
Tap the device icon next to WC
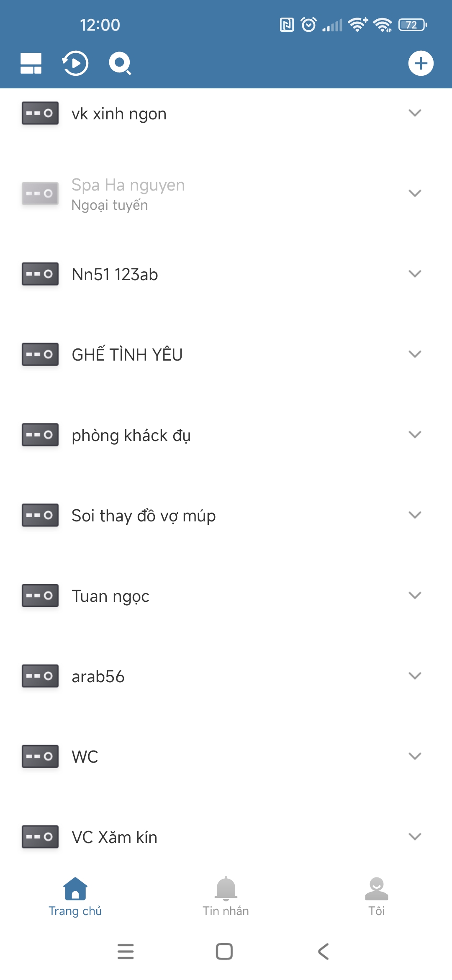[x=40, y=756]
